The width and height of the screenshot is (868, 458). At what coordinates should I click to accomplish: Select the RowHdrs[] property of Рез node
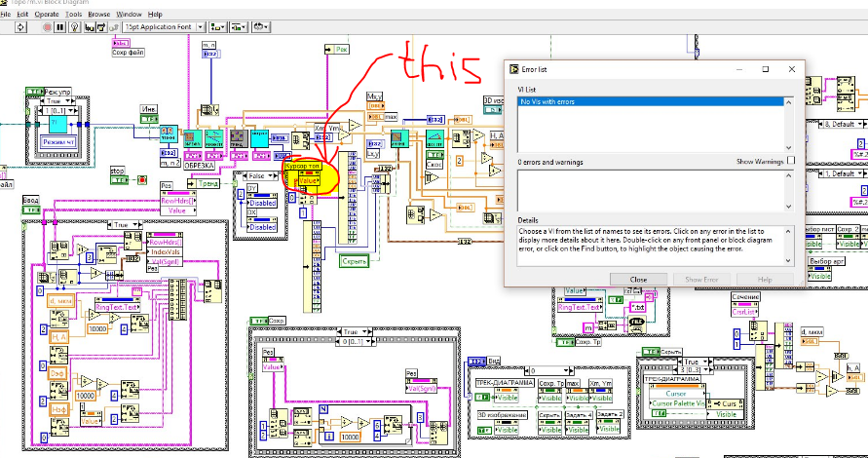point(177,202)
